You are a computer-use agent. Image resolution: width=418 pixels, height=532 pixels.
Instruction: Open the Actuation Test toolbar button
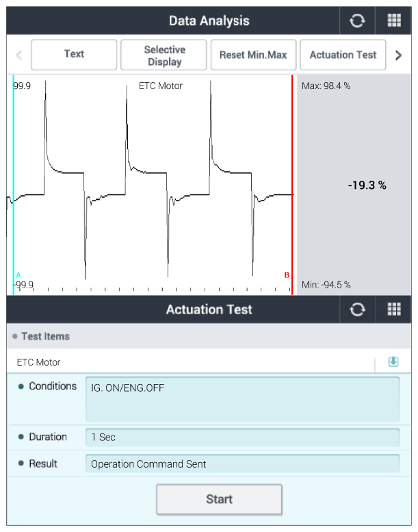(343, 55)
